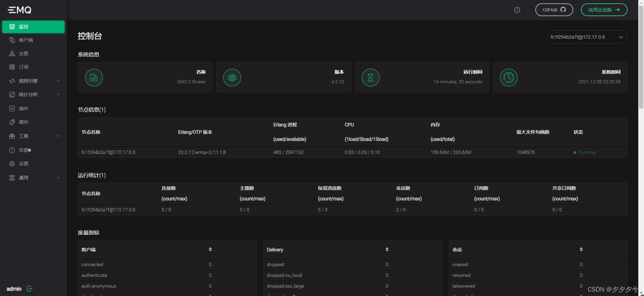The width and height of the screenshot is (644, 296).
Task: Open the 模块 modules menu item
Action: [33, 122]
